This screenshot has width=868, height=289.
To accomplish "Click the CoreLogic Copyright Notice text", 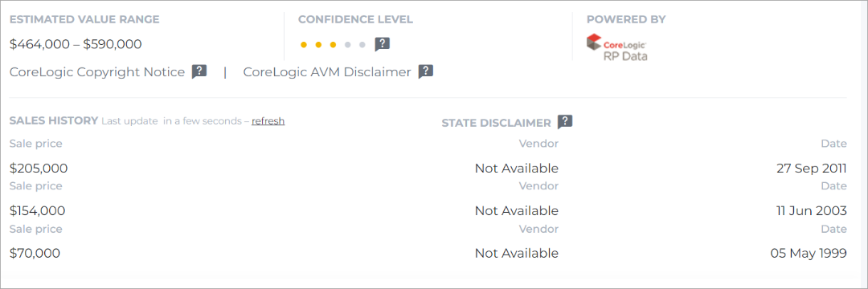I will click(x=97, y=71).
